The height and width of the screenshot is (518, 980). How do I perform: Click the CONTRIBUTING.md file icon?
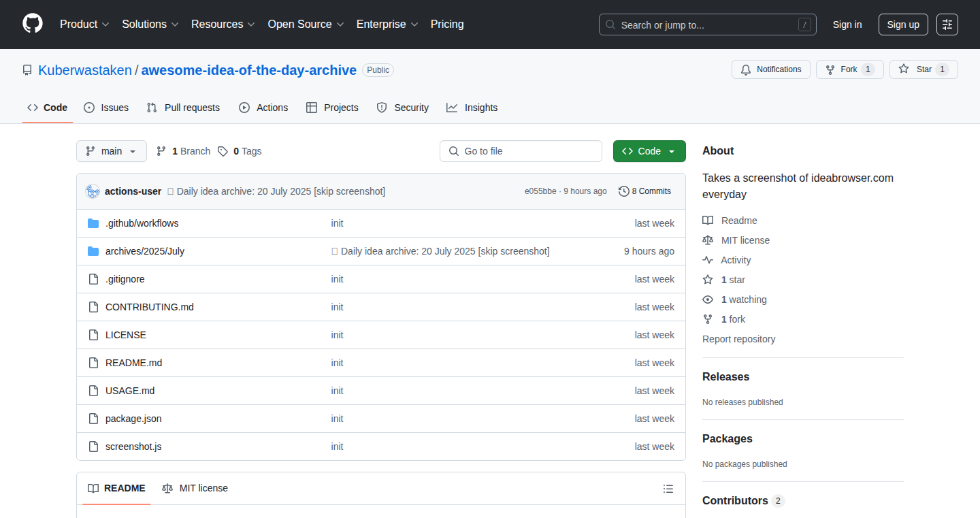point(93,307)
